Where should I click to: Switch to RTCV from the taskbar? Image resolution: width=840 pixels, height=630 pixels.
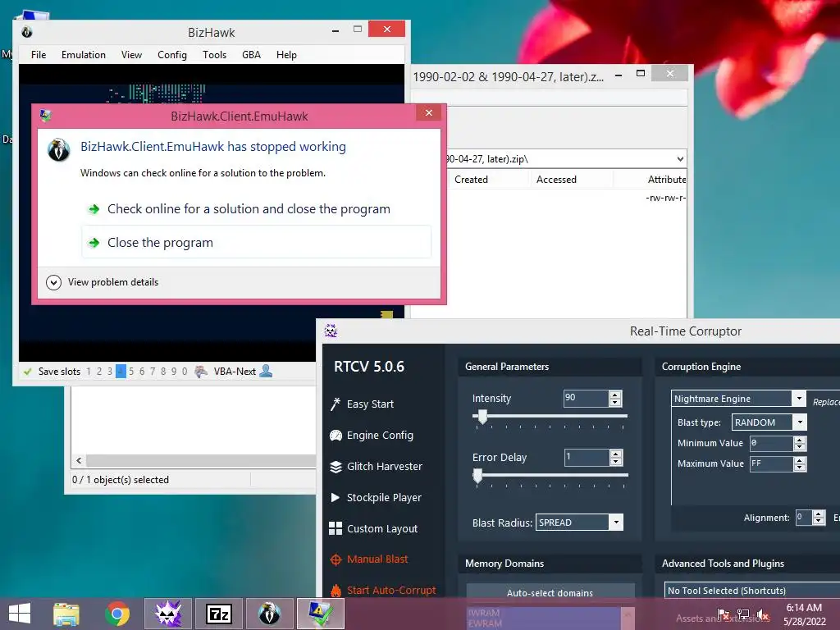pyautogui.click(x=167, y=614)
